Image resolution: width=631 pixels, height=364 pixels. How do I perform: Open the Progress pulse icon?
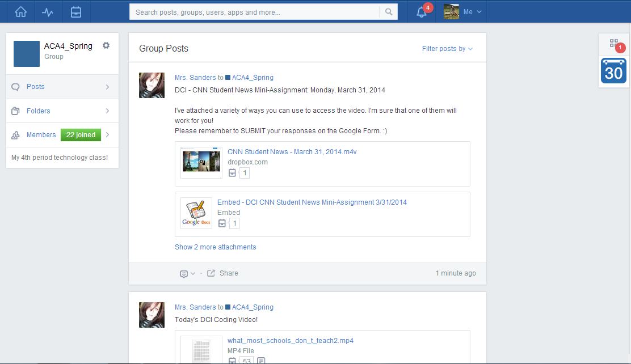(x=48, y=12)
